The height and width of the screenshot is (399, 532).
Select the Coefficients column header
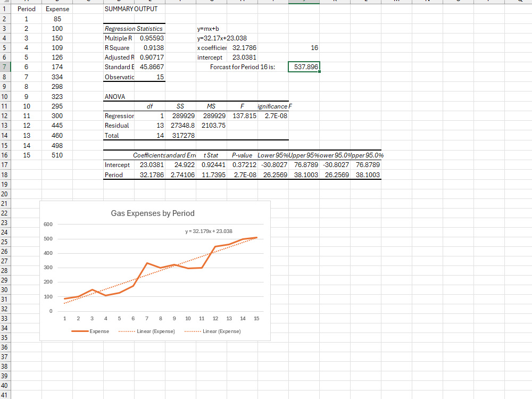pyautogui.click(x=149, y=155)
